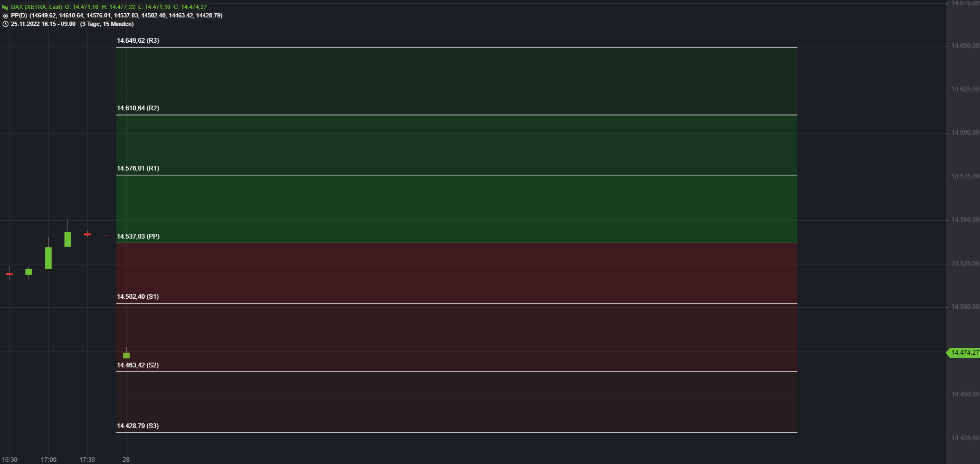This screenshot has width=980, height=464.
Task: Click the 17:30 label on the time axis
Action: [87, 460]
